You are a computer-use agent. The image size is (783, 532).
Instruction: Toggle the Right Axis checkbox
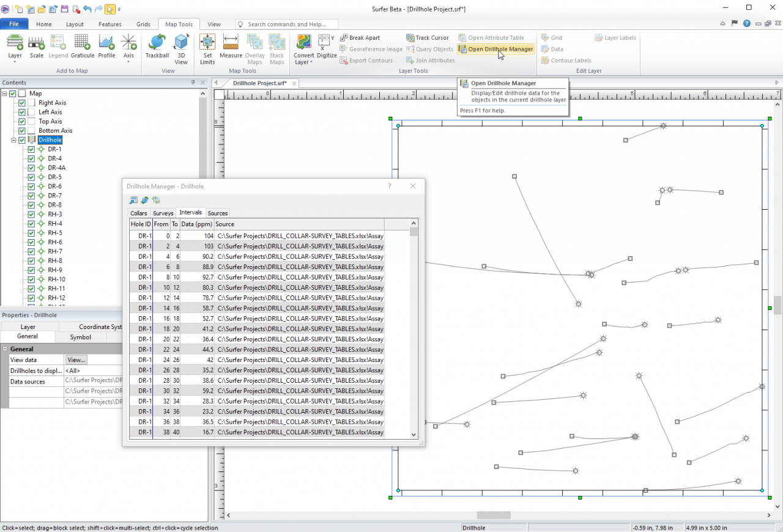tap(22, 103)
